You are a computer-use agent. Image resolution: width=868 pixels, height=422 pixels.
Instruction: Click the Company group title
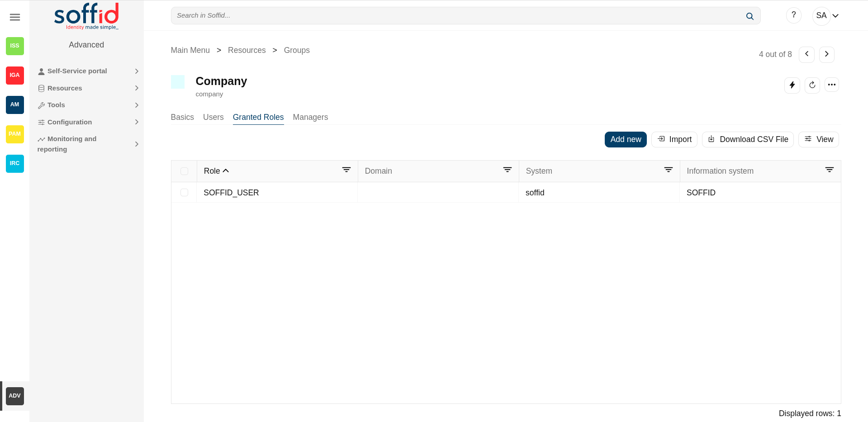point(221,81)
